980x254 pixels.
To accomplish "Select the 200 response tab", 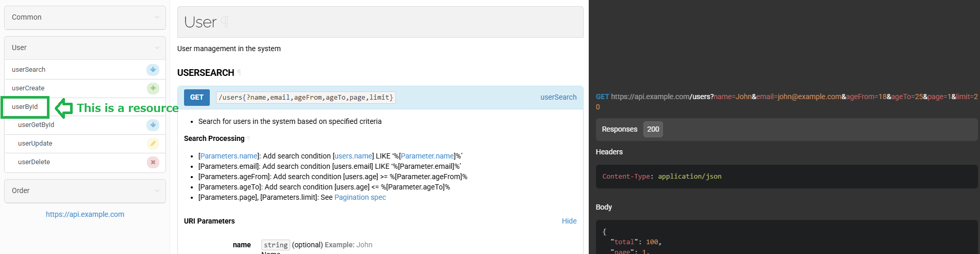I will pyautogui.click(x=653, y=129).
